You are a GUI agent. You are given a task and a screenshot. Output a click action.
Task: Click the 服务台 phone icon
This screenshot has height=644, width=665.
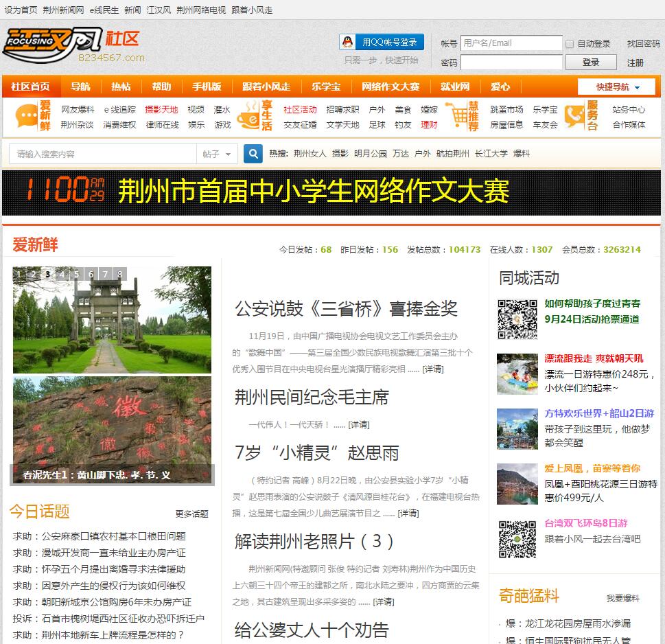574,116
